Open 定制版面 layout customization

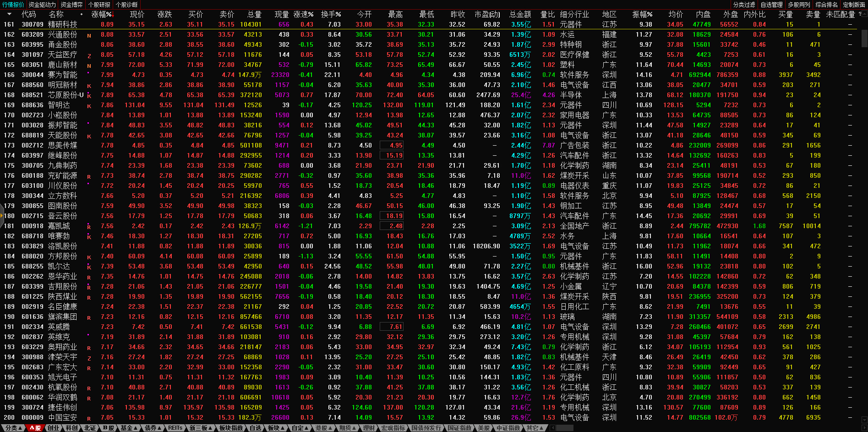coord(854,5)
